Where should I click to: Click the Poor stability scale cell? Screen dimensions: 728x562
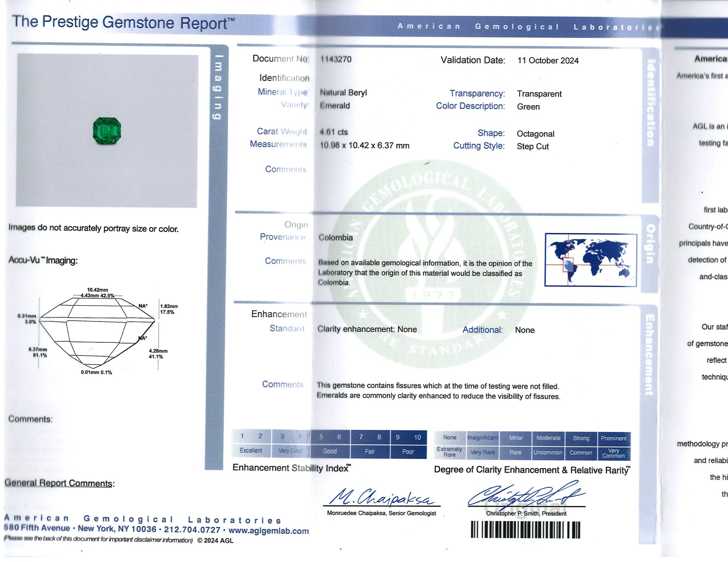[x=408, y=452]
